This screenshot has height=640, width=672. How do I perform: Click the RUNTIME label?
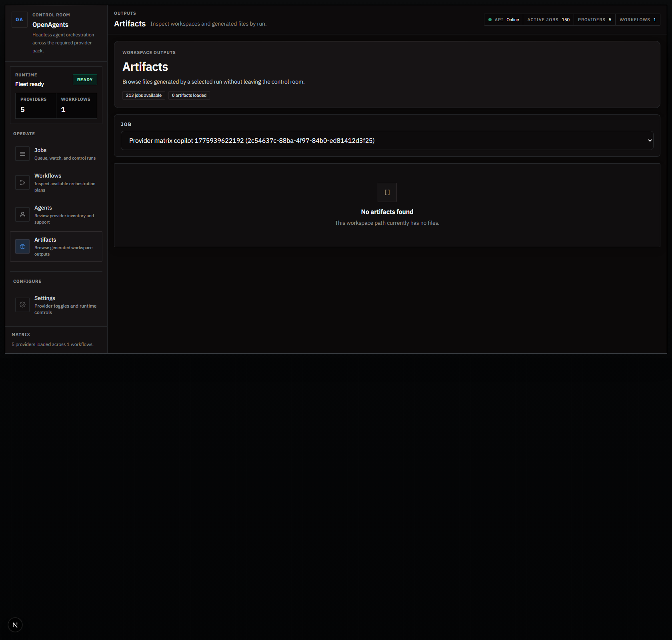26,75
